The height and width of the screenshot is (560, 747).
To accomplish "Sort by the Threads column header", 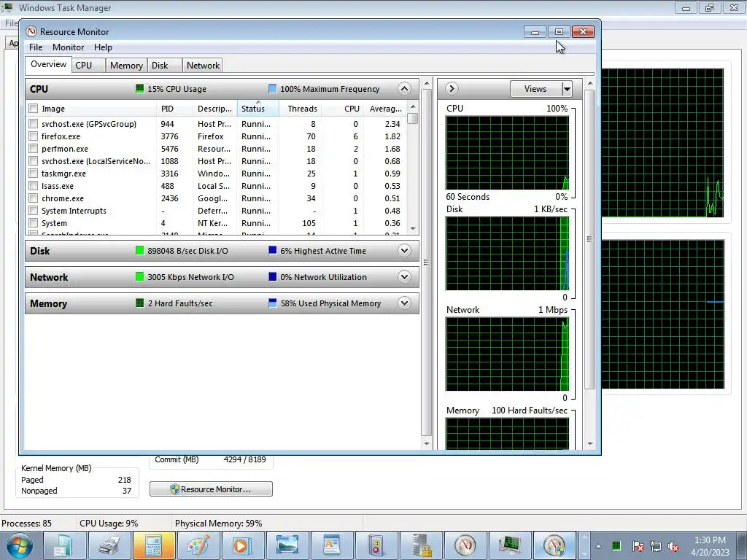I will (x=300, y=109).
